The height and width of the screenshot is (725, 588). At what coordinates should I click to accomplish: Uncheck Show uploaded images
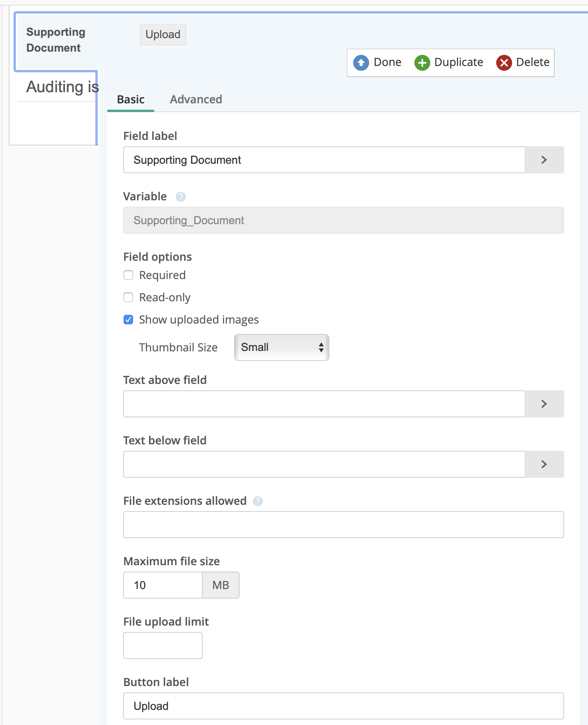click(x=128, y=320)
